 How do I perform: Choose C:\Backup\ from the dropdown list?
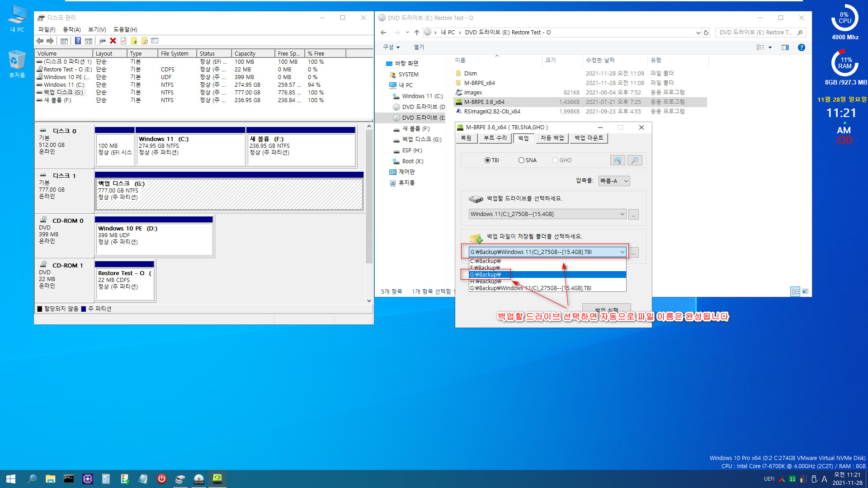pos(547,261)
